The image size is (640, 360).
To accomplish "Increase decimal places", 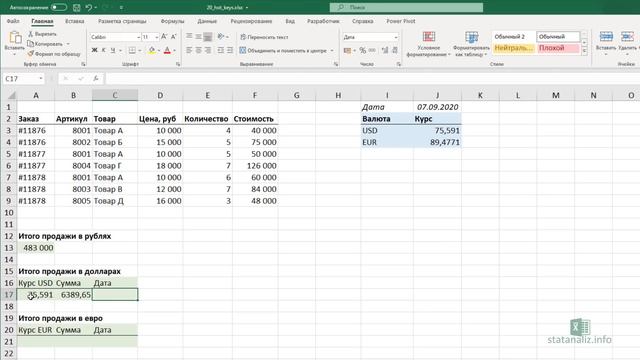I will [x=385, y=50].
